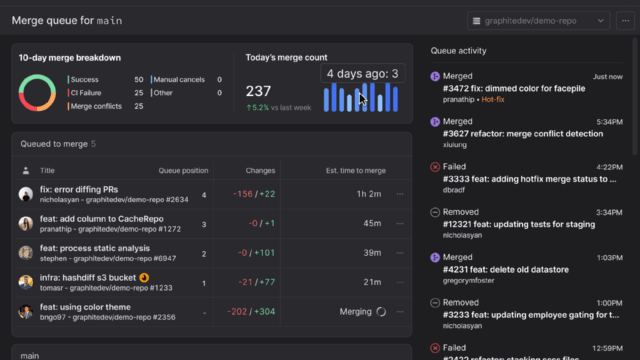Screen dimensions: 640x360
Task: Open row menu for add column to CacheRepo
Action: tap(400, 224)
